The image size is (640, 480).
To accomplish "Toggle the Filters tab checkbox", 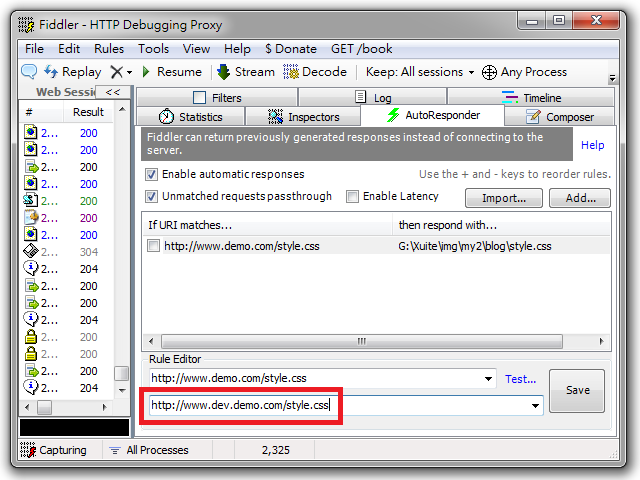I will pos(199,98).
